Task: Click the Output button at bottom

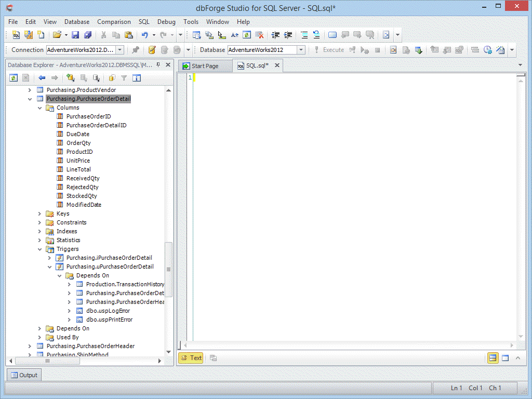Action: pos(24,375)
